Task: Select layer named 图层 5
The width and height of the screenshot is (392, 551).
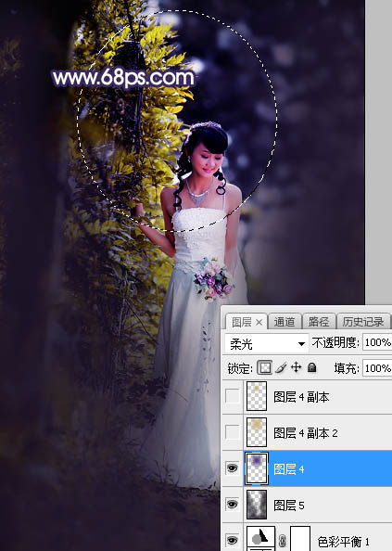Action: pos(289,506)
